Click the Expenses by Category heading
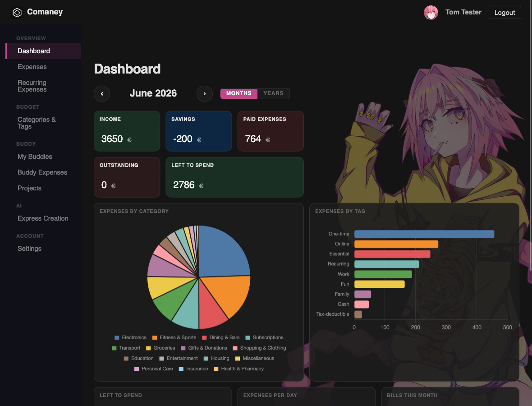The height and width of the screenshot is (406, 532). click(134, 211)
